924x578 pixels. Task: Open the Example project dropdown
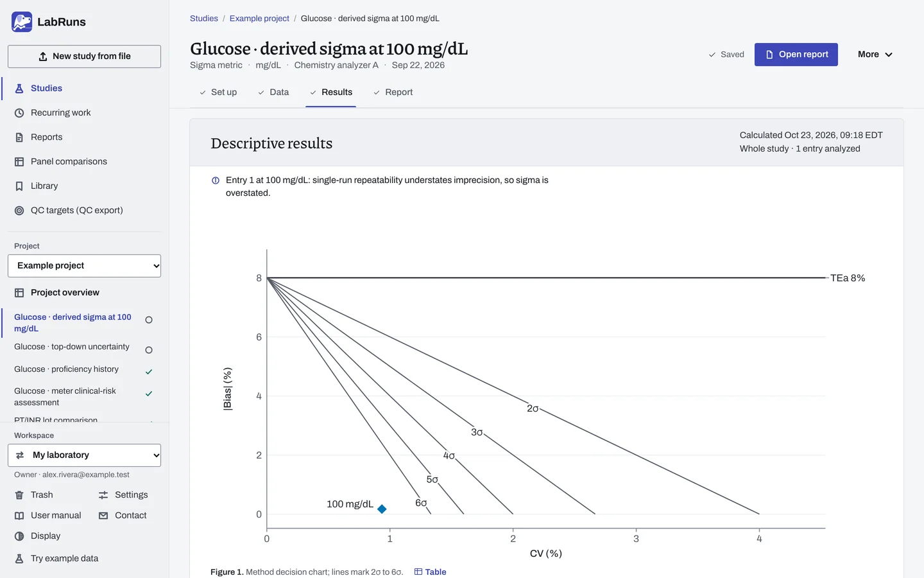(84, 266)
